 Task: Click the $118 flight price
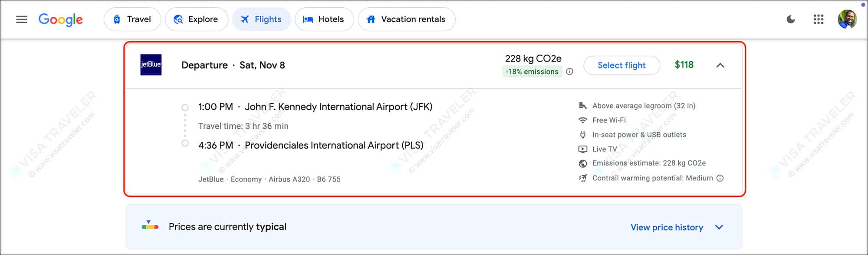pyautogui.click(x=684, y=65)
